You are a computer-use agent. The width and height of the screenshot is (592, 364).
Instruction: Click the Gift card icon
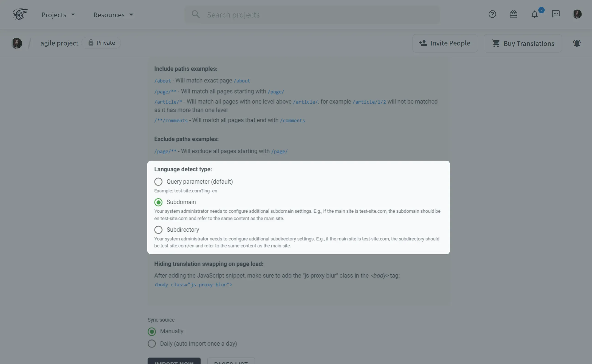tap(513, 14)
